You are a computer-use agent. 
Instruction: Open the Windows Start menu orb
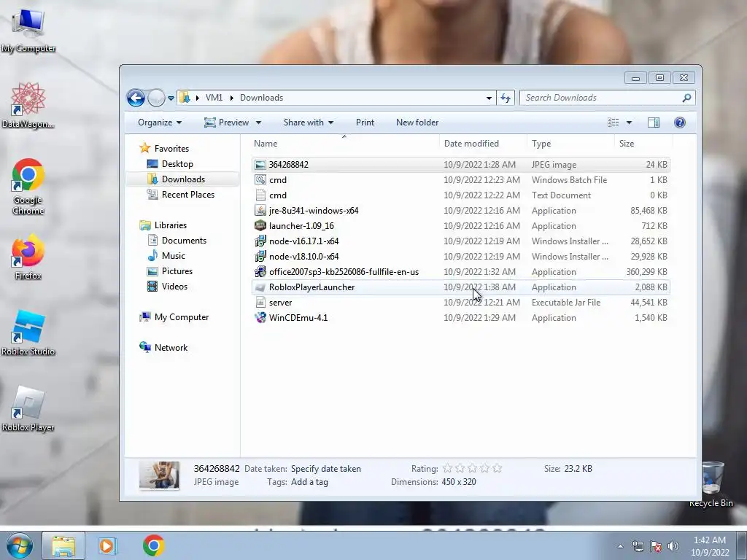(19, 545)
